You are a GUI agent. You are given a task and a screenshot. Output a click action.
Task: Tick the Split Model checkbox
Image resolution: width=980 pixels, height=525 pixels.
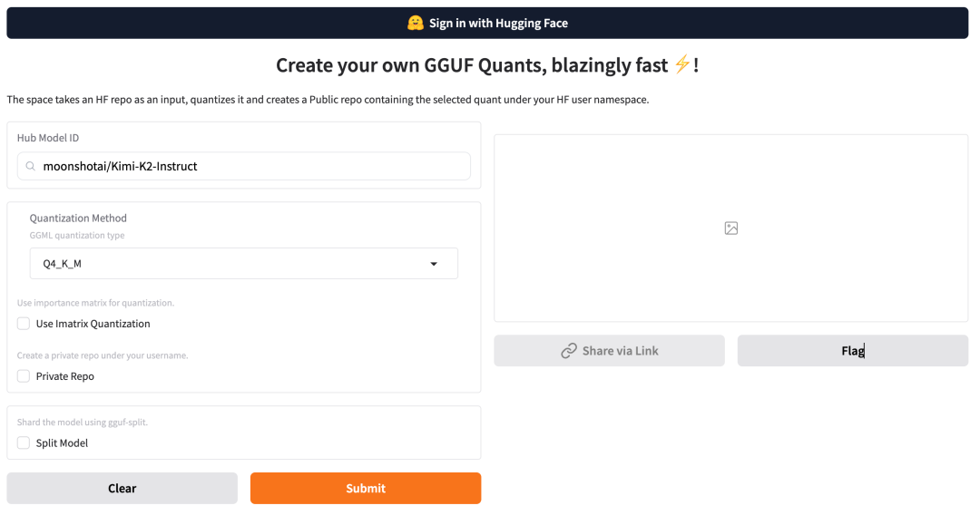click(x=23, y=442)
